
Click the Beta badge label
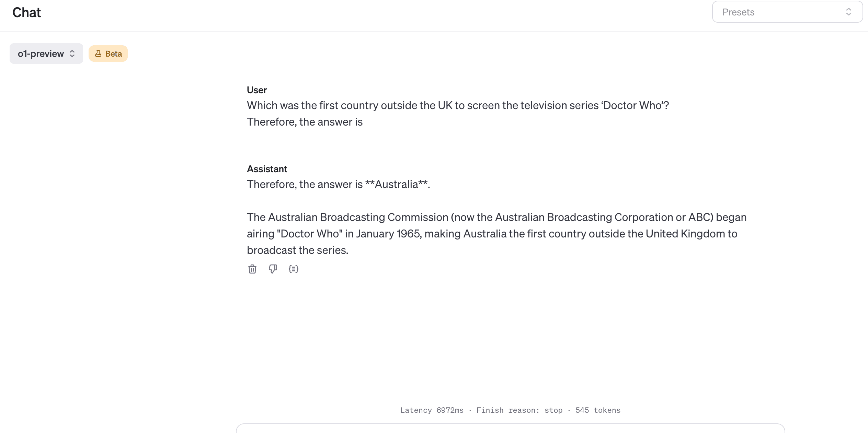pyautogui.click(x=113, y=54)
